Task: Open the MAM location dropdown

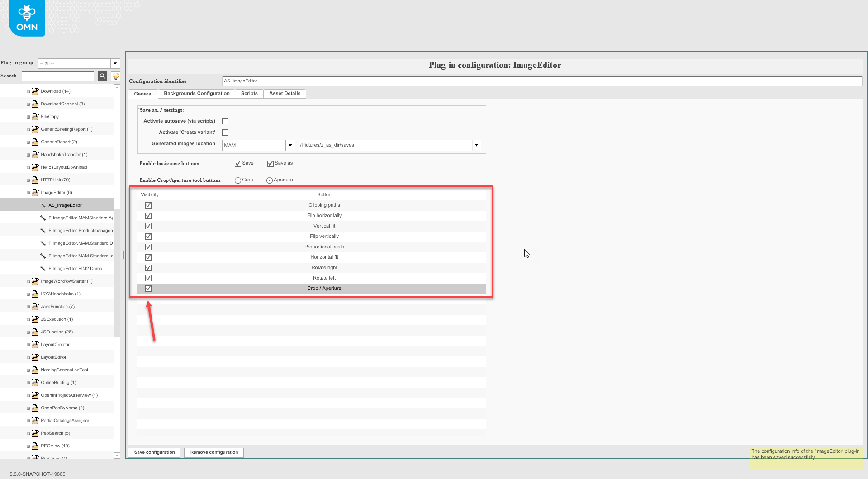Action: [290, 145]
